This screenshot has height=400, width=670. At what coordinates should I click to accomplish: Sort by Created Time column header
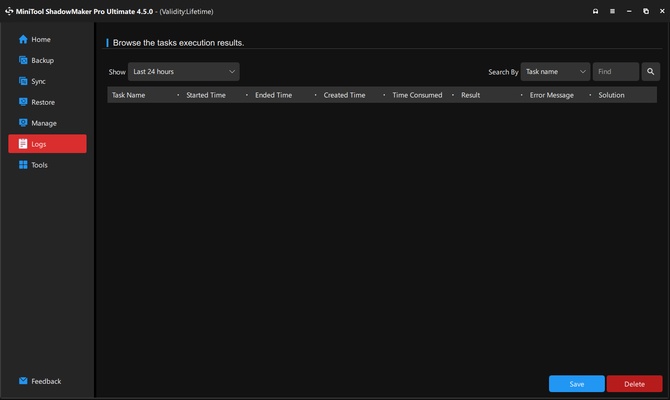tap(344, 95)
